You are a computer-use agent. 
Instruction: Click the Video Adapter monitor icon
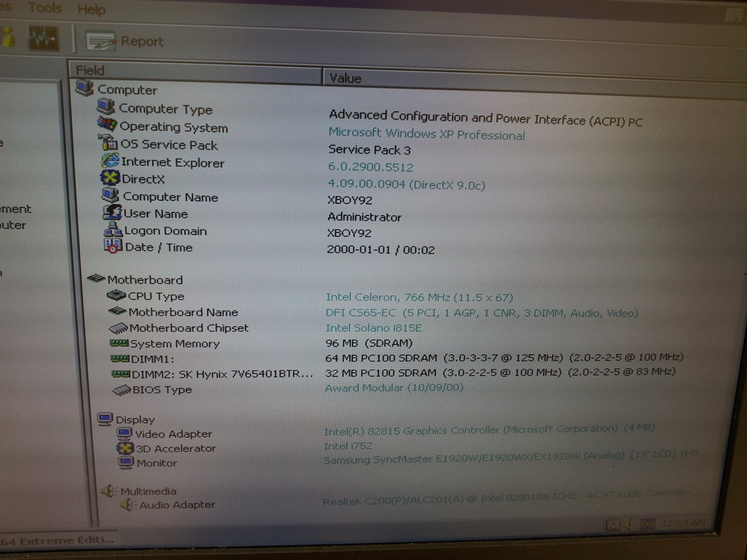coord(124,434)
